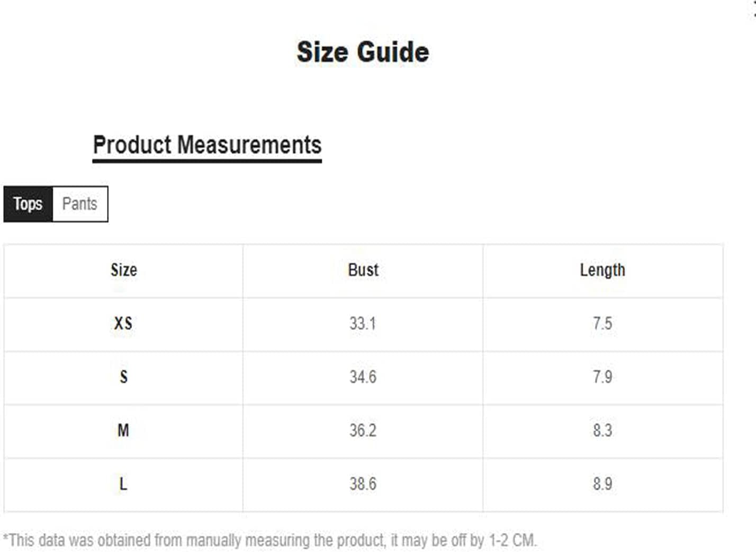
Task: Click the 34.6 bust value
Action: pos(363,377)
